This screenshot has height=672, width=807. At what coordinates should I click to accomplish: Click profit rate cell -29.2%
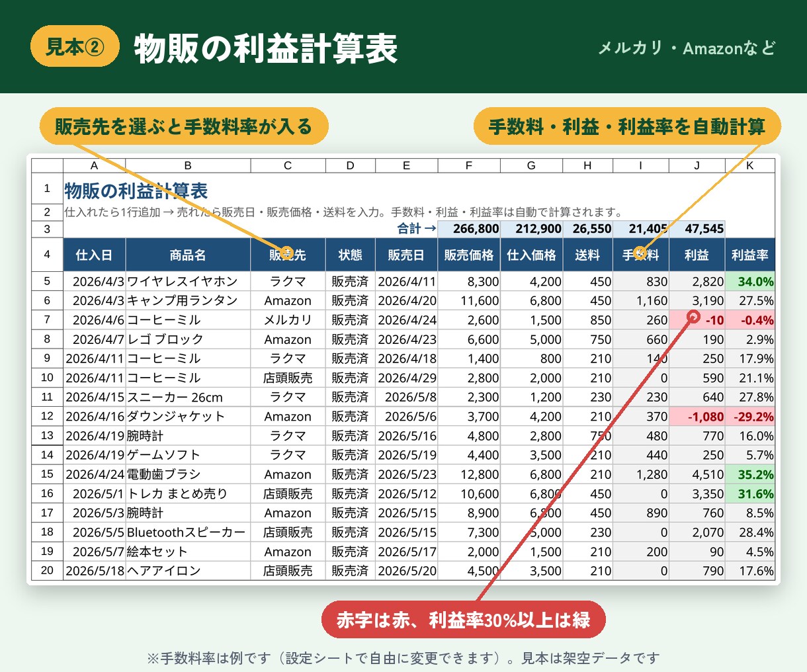click(x=749, y=416)
